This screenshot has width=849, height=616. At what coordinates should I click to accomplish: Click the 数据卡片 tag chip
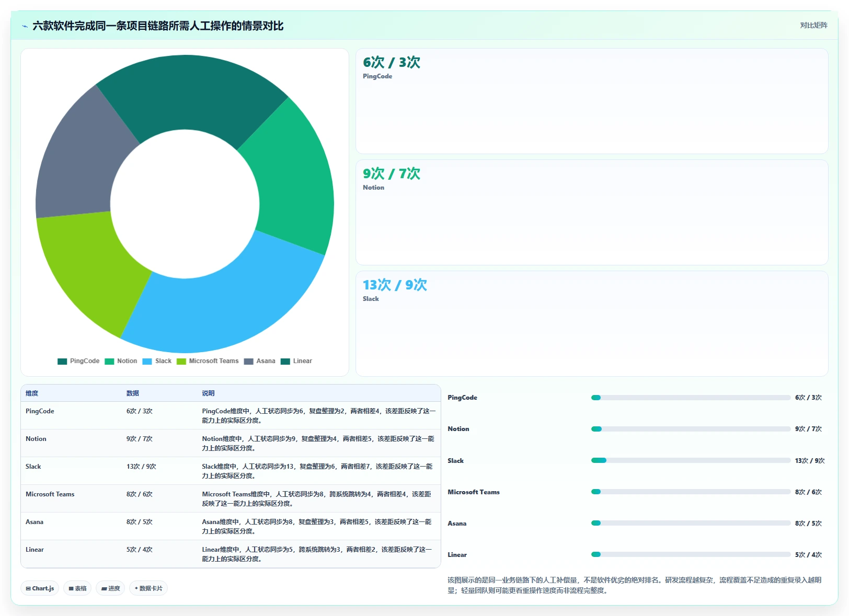tap(148, 588)
